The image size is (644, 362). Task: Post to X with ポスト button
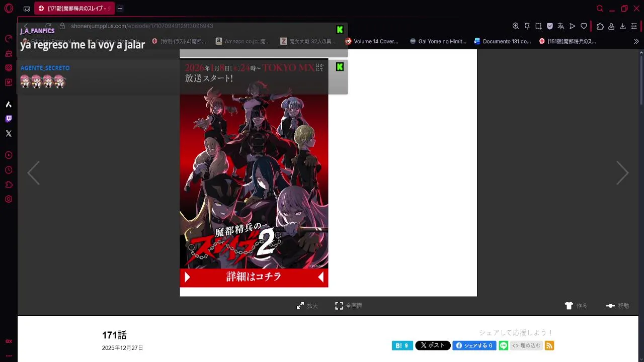(433, 345)
